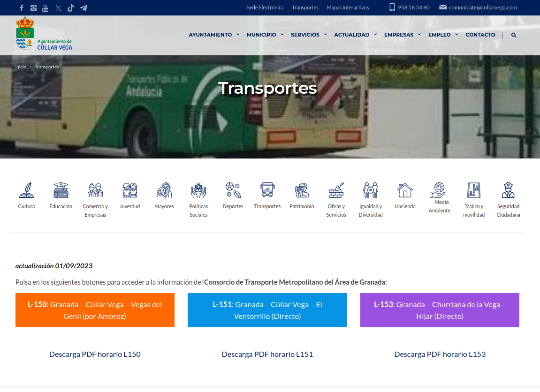Select the Deportes balls icon
The width and height of the screenshot is (540, 392).
coord(233,191)
